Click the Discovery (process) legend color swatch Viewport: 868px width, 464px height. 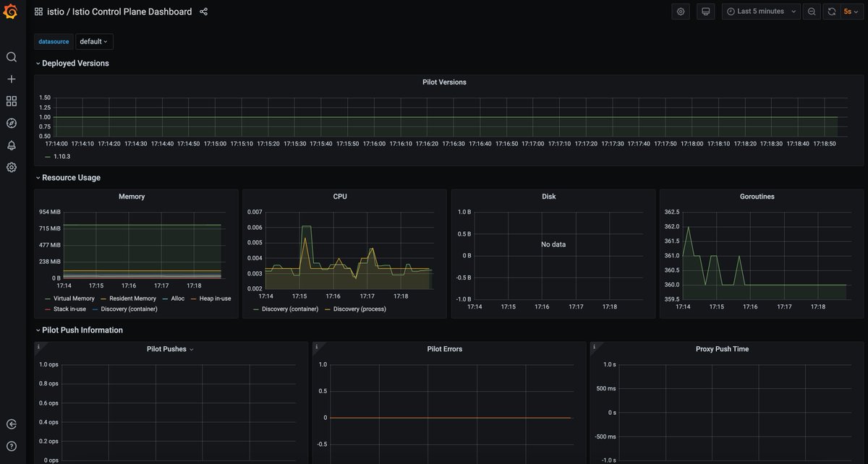tap(328, 309)
